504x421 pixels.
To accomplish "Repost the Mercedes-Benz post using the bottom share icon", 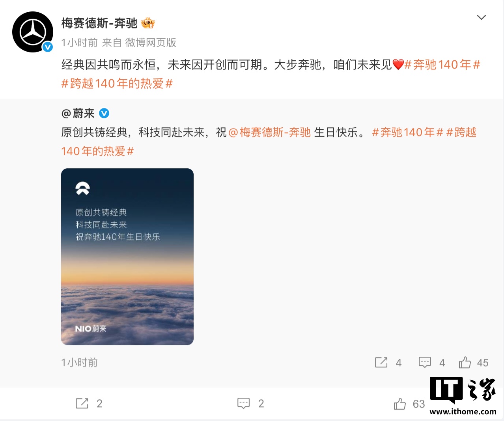I will click(82, 403).
